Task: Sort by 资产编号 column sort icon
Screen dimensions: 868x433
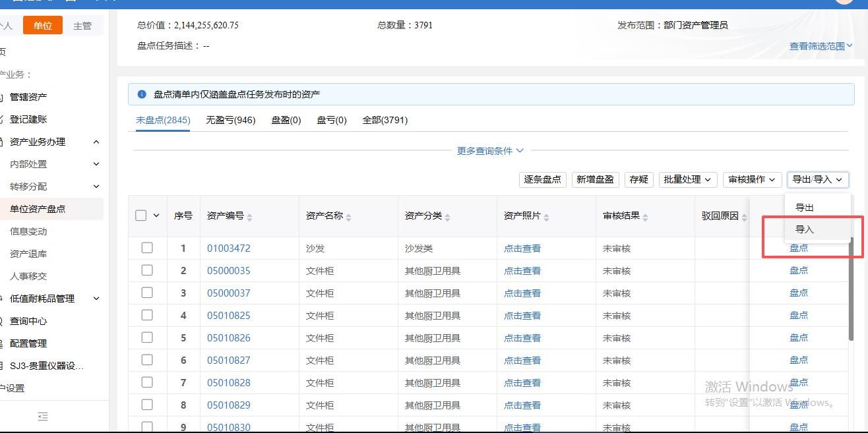Action: pyautogui.click(x=250, y=217)
